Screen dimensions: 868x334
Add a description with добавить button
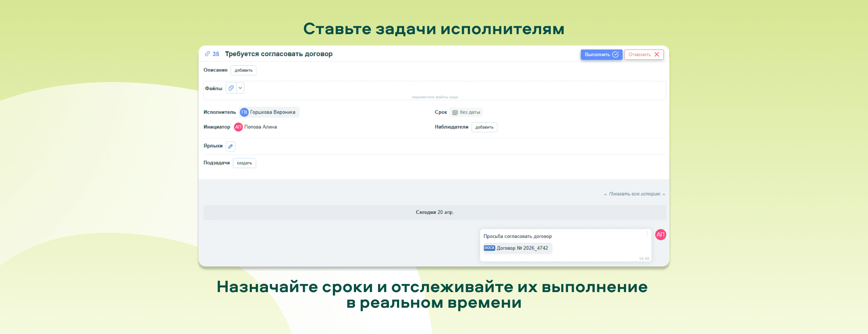[243, 70]
